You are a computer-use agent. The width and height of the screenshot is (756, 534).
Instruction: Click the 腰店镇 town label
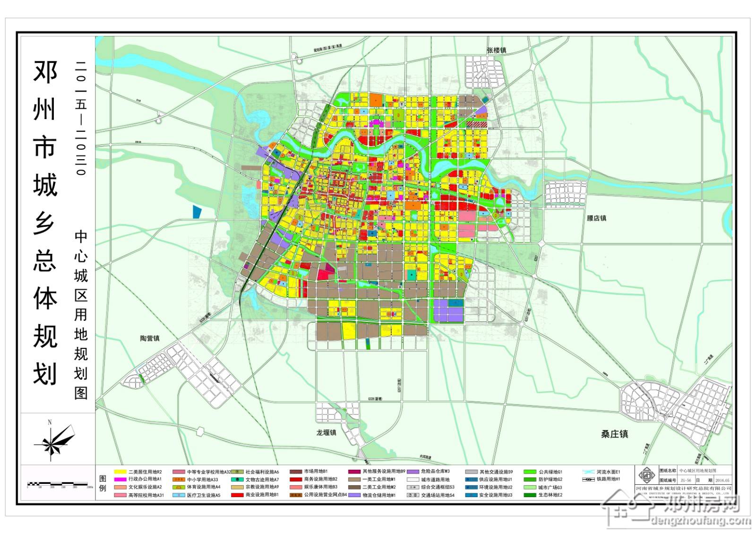(597, 218)
